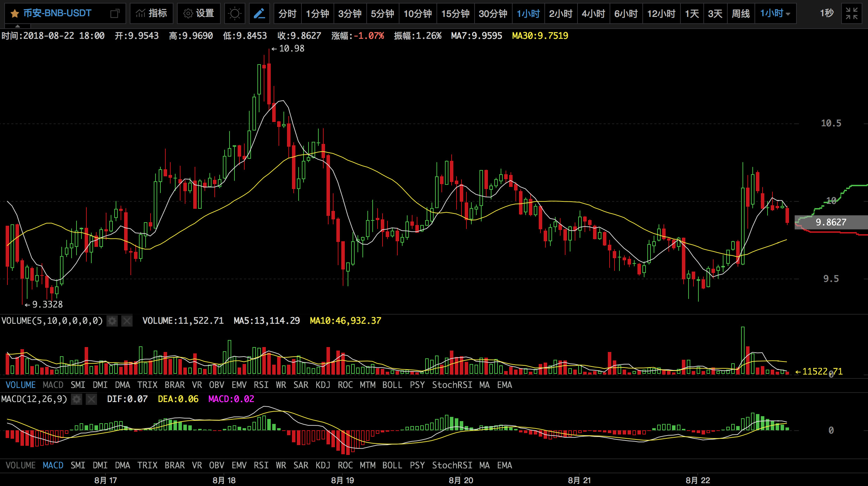The width and height of the screenshot is (868, 486).
Task: Switch first sub-chart to RSI
Action: click(261, 385)
